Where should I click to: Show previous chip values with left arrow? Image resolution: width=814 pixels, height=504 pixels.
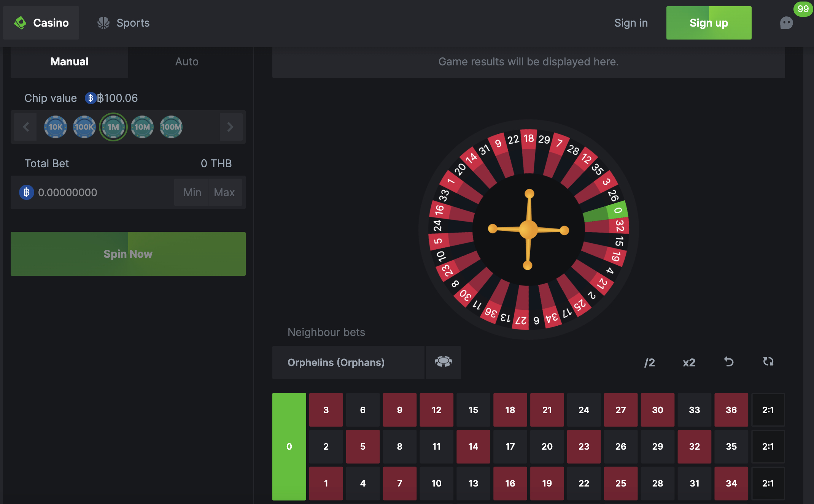pos(25,127)
